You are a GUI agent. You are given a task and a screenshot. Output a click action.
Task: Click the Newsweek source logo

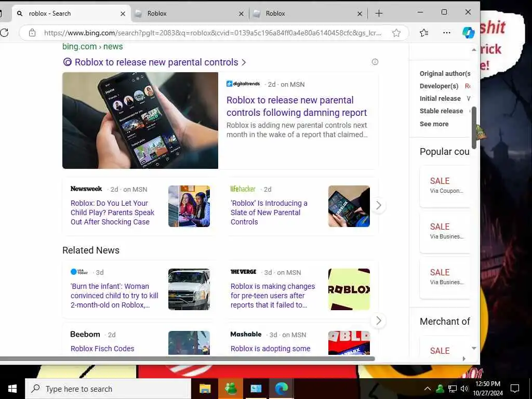tap(86, 189)
